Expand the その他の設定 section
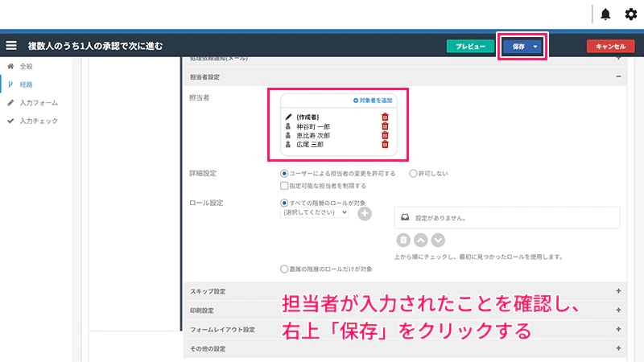The image size is (644, 362). coord(618,348)
